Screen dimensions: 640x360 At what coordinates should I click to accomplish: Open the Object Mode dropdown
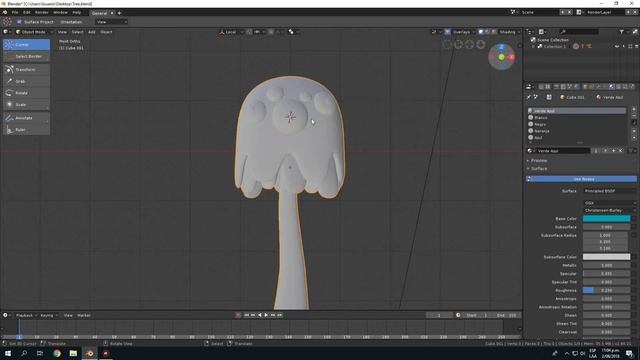[34, 32]
